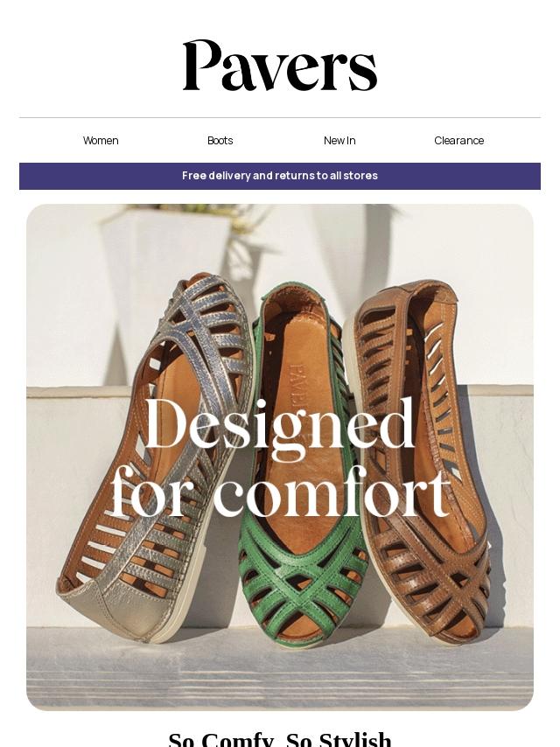Click the free delivery and returns banner text

(x=280, y=176)
